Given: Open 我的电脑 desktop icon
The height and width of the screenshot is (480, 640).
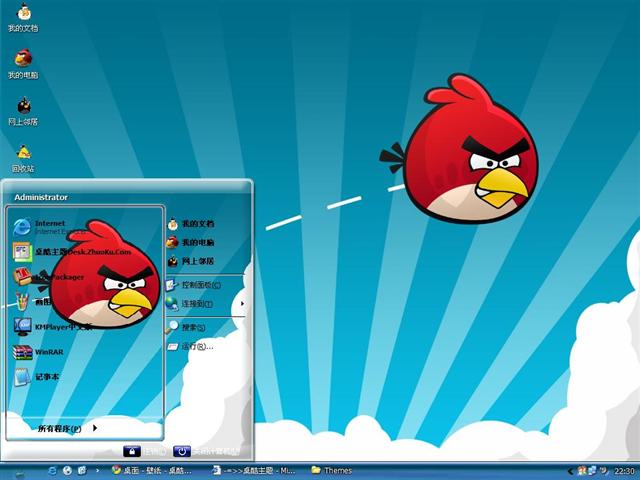Looking at the screenshot, I should click(23, 64).
